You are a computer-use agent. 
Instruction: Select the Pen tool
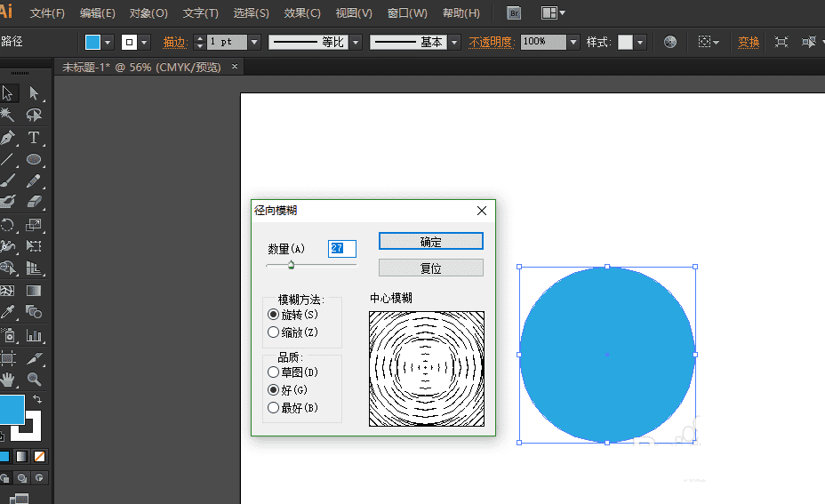(x=7, y=138)
